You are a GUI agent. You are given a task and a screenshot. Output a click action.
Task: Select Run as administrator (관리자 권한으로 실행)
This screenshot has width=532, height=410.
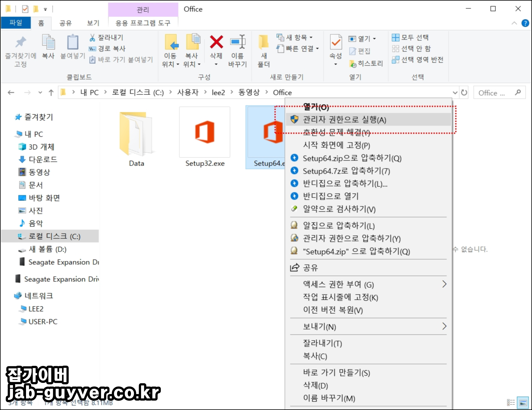click(368, 120)
